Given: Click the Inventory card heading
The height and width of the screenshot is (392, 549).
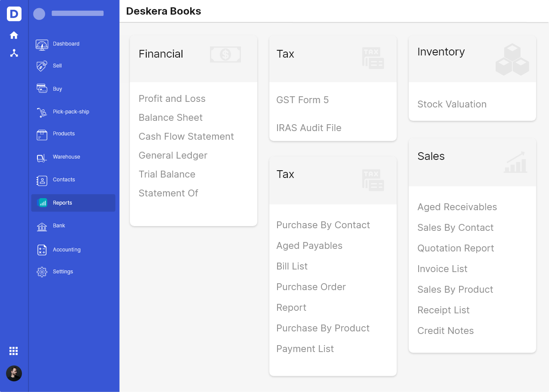Looking at the screenshot, I should click(441, 52).
